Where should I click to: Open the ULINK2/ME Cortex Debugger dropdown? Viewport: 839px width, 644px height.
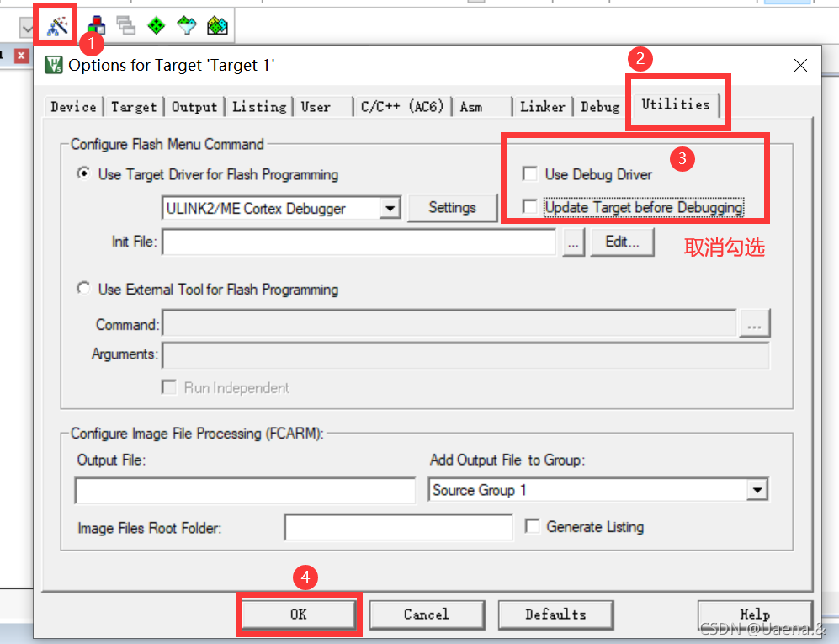pyautogui.click(x=390, y=208)
